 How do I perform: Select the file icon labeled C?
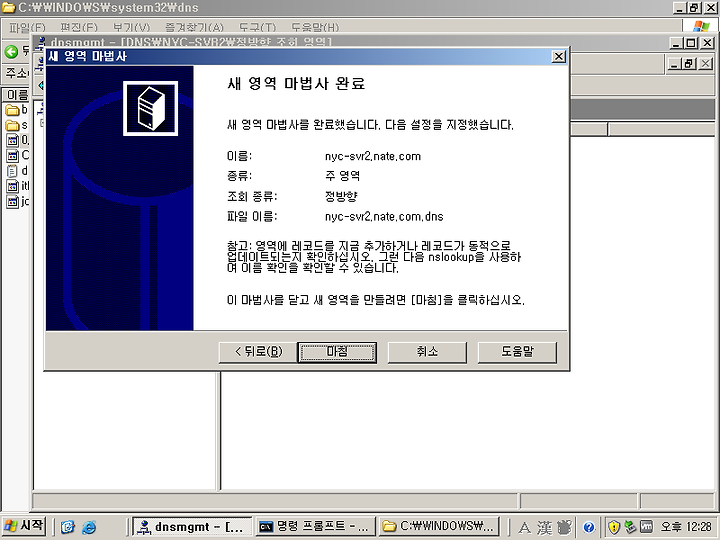coord(12,155)
